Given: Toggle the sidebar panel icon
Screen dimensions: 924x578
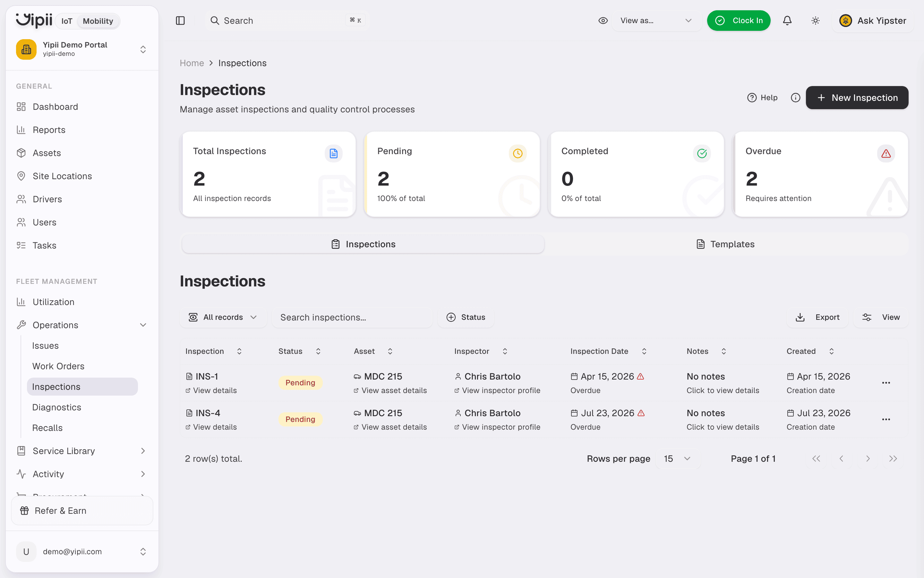Looking at the screenshot, I should click(x=180, y=21).
